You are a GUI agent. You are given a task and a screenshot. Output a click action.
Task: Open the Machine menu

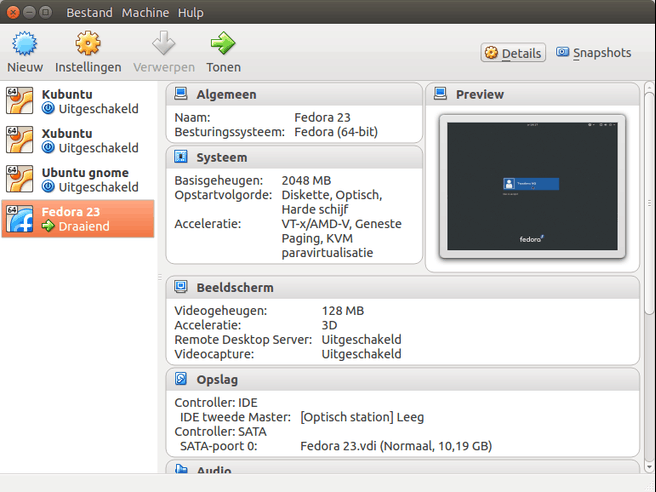(x=145, y=13)
